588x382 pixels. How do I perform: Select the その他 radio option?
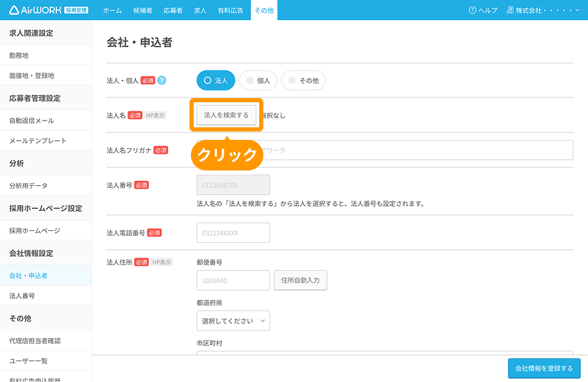[303, 81]
